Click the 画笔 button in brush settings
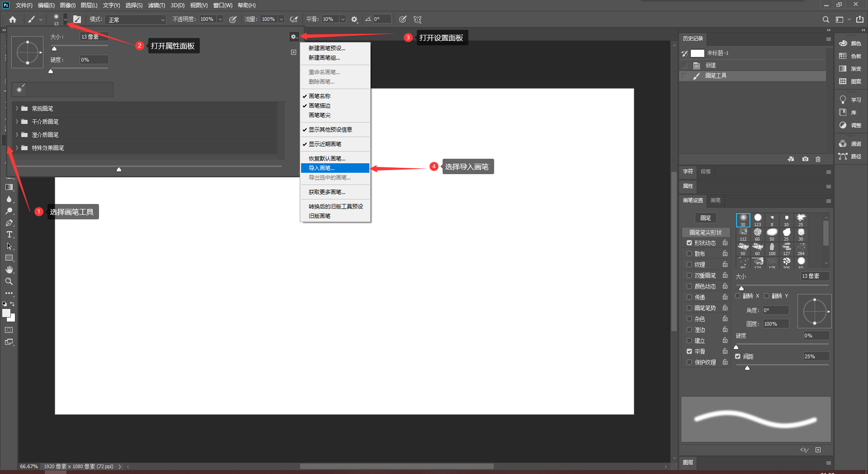The width and height of the screenshot is (868, 474). click(x=705, y=218)
